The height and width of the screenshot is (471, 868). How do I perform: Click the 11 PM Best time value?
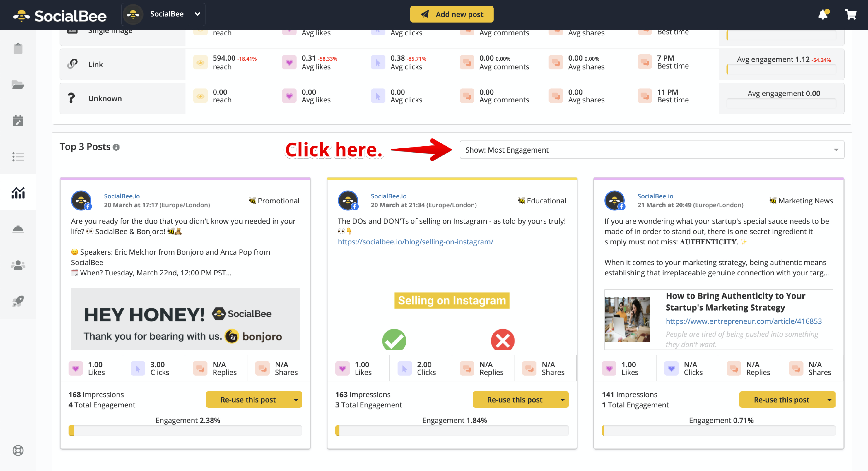tap(667, 92)
